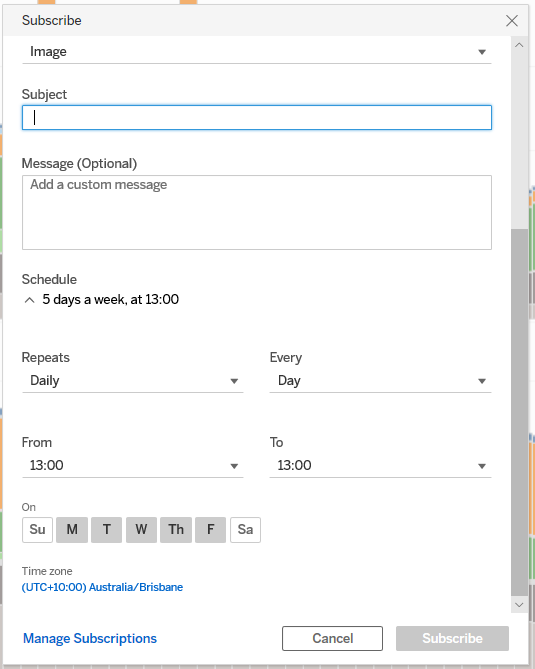Open the Manage Subscriptions link

point(90,638)
